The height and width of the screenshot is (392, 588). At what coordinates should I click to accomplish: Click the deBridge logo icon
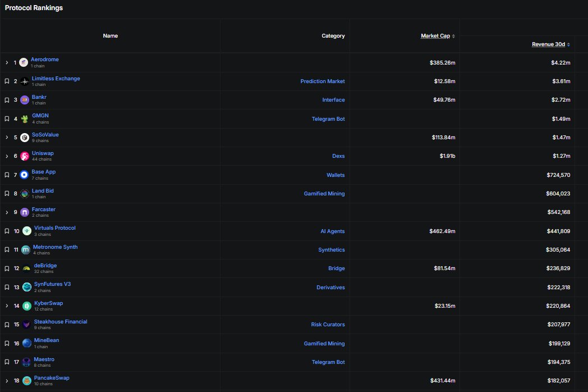tap(26, 268)
